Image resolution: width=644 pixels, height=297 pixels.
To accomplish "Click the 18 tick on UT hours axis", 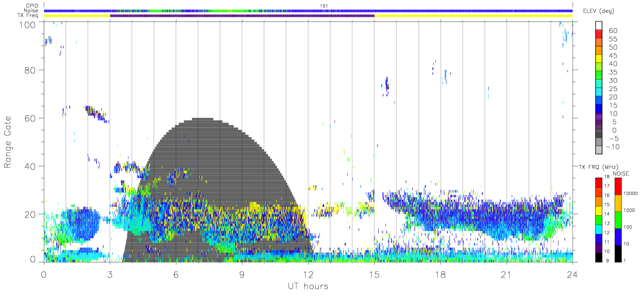I will 441,274.
